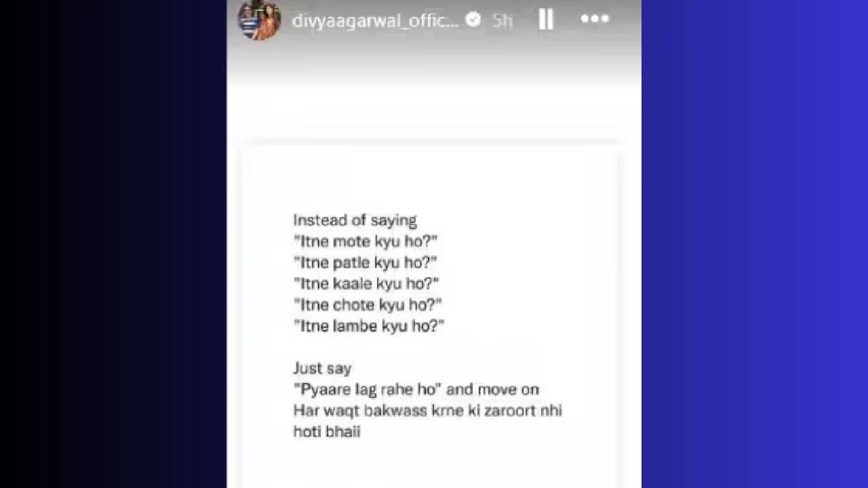Click the 5h story timestamp
Image resolution: width=868 pixels, height=488 pixels.
coord(502,20)
